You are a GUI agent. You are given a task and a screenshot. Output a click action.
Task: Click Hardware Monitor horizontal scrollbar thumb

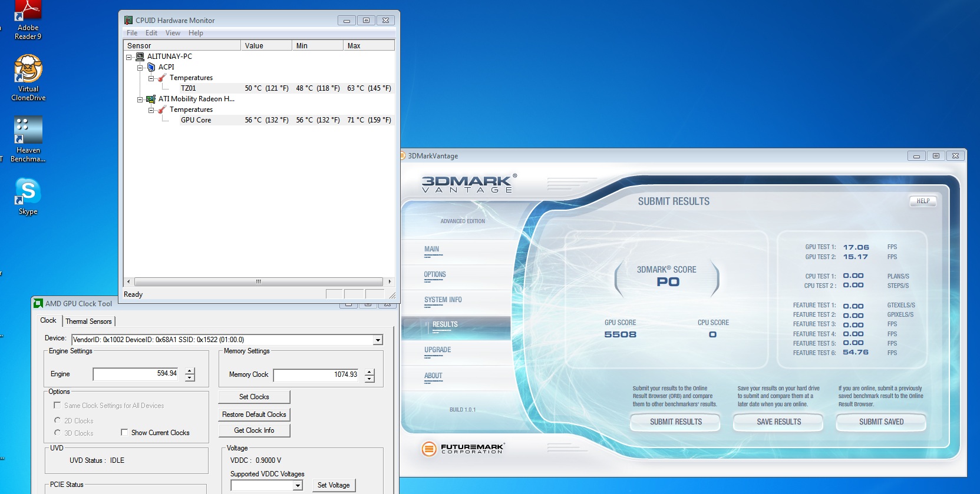click(258, 281)
